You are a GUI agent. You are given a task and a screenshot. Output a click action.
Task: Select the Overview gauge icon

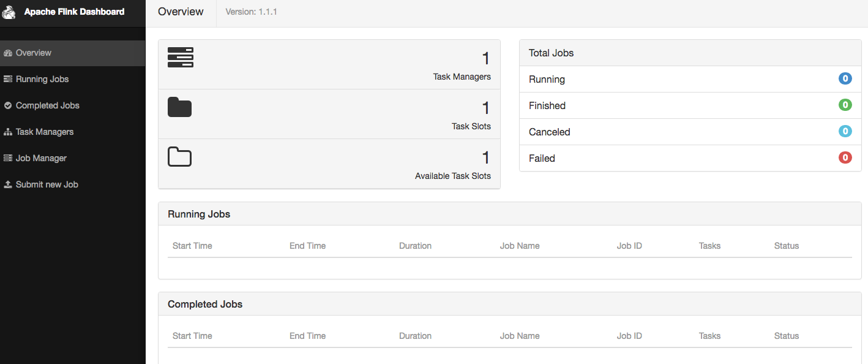[9, 53]
